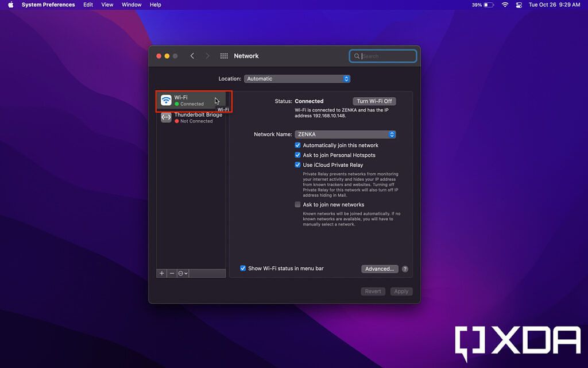Add a new network service with the plus icon
The height and width of the screenshot is (368, 588).
[161, 273]
